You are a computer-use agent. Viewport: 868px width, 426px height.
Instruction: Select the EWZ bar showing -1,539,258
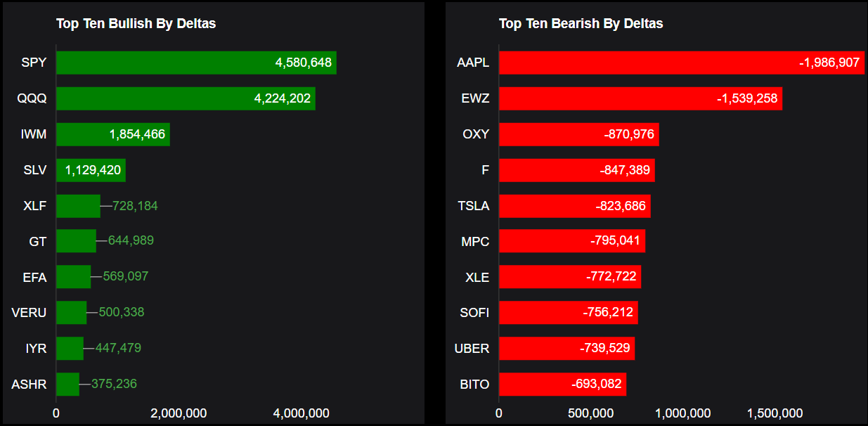point(640,98)
